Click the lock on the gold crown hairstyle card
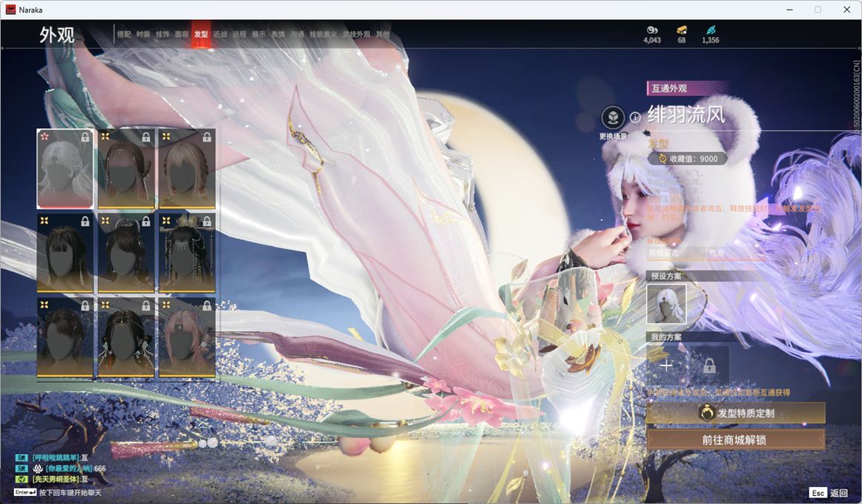Image resolution: width=862 pixels, height=504 pixels. click(x=207, y=221)
